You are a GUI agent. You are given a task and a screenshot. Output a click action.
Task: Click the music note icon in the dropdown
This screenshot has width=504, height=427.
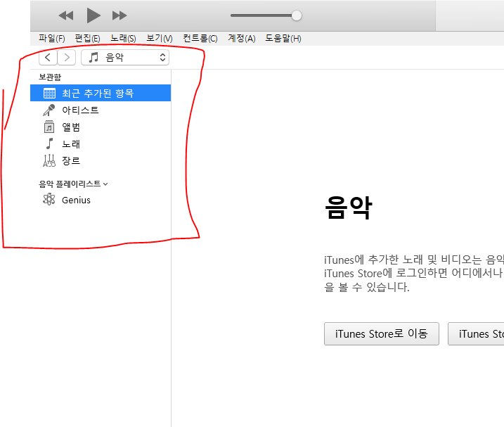[x=93, y=58]
